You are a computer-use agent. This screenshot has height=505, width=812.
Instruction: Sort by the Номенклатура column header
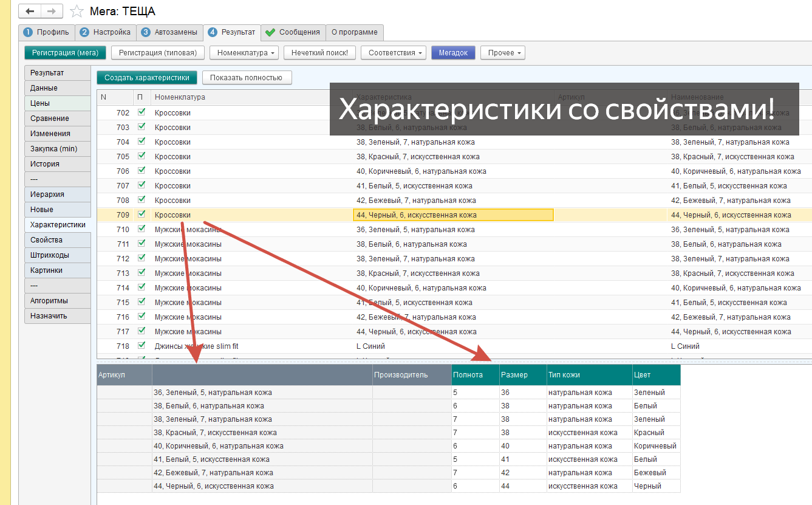(x=252, y=97)
